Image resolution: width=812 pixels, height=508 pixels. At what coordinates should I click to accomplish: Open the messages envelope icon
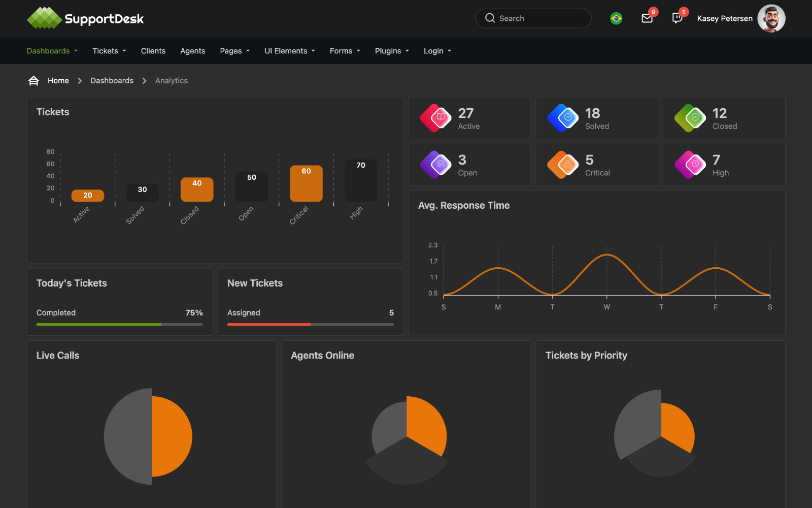tap(647, 18)
